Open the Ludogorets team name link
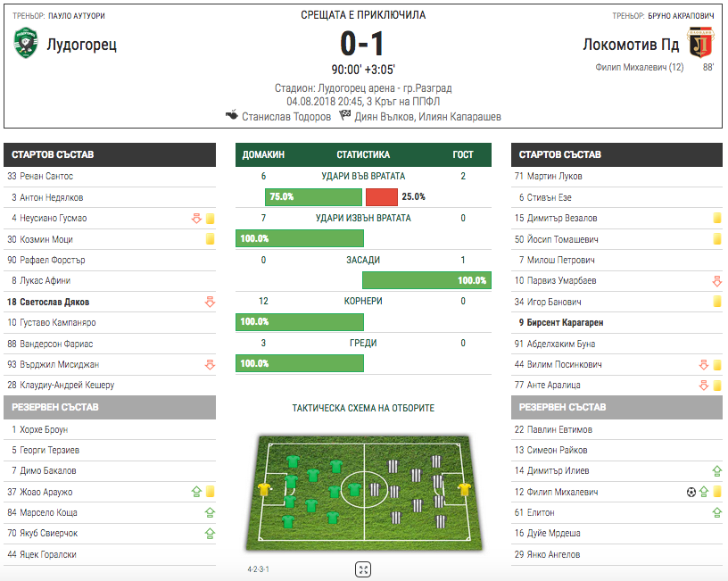Image resolution: width=728 pixels, height=581 pixels. (x=82, y=45)
